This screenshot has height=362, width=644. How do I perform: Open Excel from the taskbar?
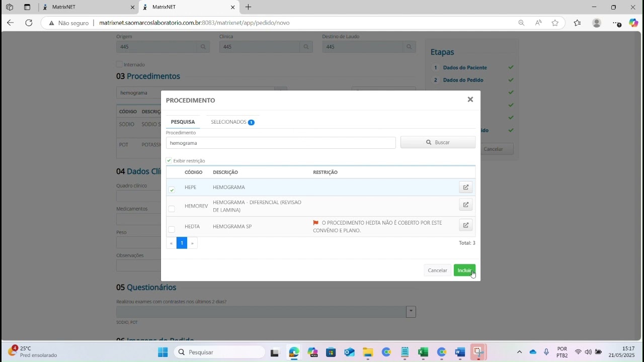(x=423, y=352)
